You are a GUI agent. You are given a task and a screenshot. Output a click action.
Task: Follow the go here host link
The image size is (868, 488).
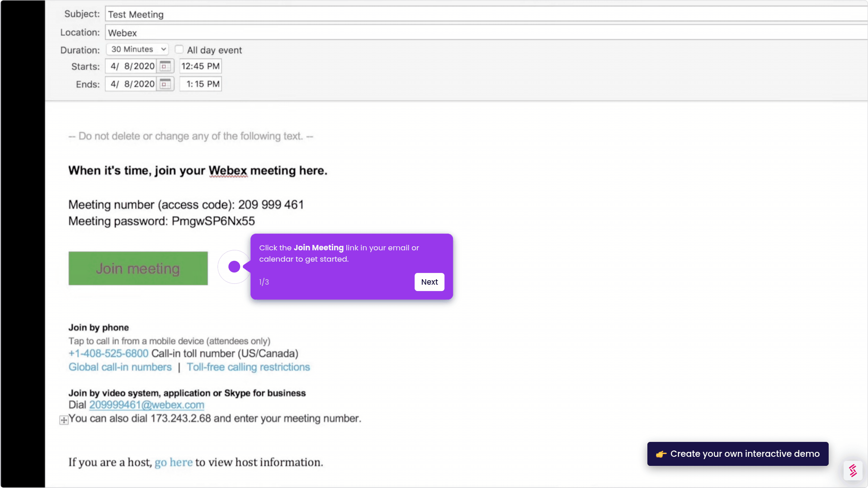point(174,462)
